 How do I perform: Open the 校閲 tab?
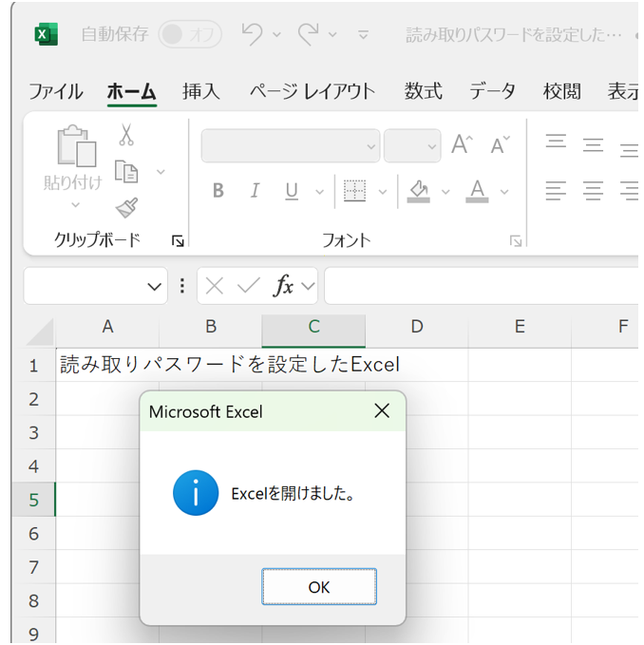(561, 91)
